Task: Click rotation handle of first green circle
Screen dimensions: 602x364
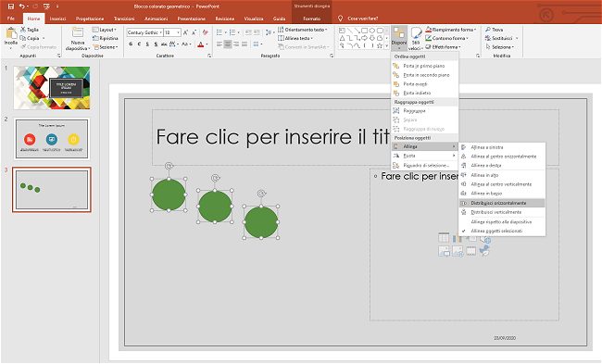Action: [169, 166]
